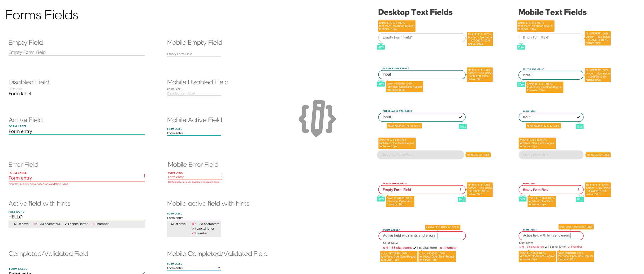Click red X beside "1 number" in PASSWORD hints
The width and height of the screenshot is (644, 274).
tap(93, 224)
